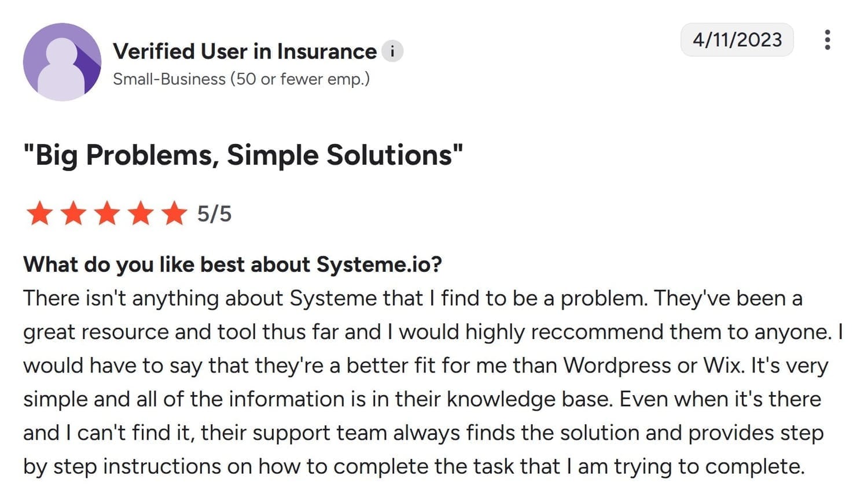The height and width of the screenshot is (501, 868).
Task: Open the three-dot review options menu
Action: (x=827, y=39)
